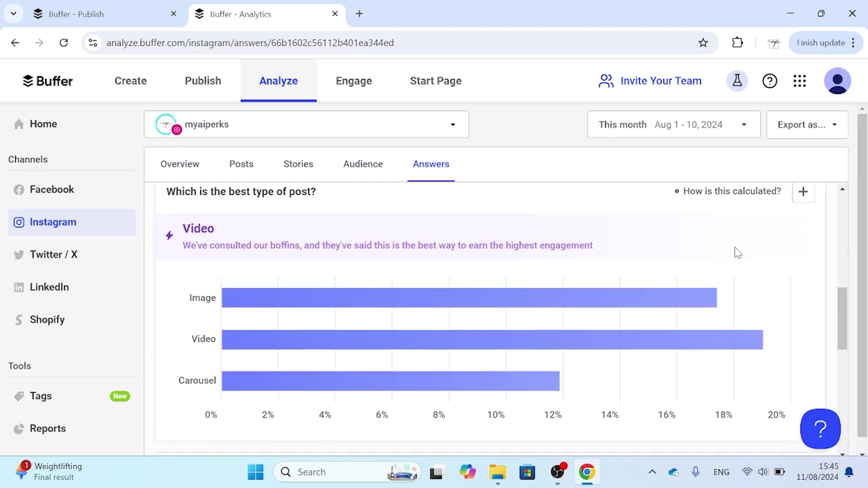
Task: Open the Engage menu item
Action: [x=354, y=81]
